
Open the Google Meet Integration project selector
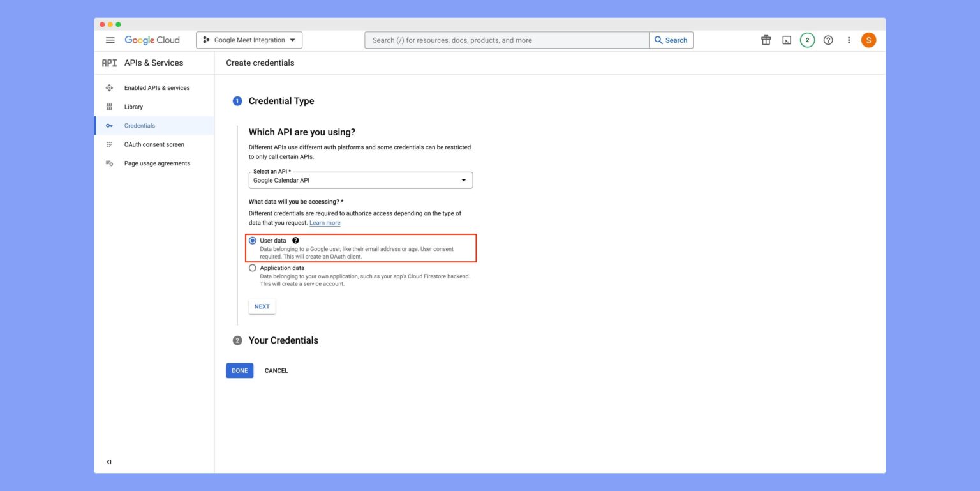pos(248,40)
